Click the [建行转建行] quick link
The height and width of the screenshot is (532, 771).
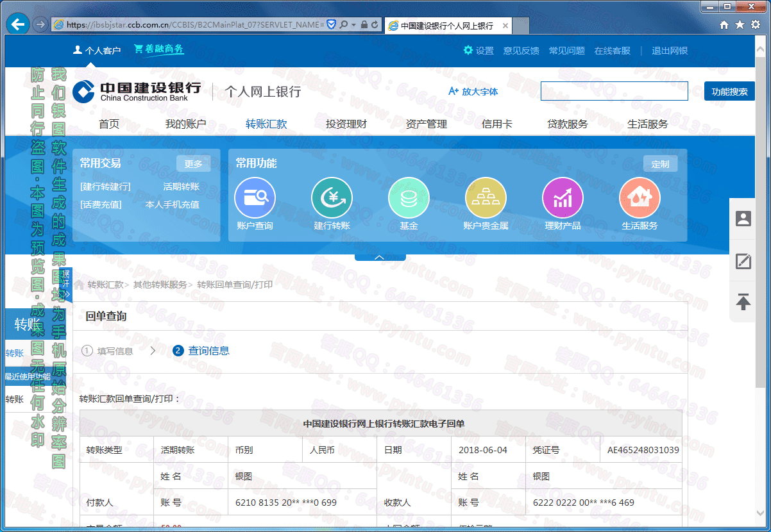point(105,187)
